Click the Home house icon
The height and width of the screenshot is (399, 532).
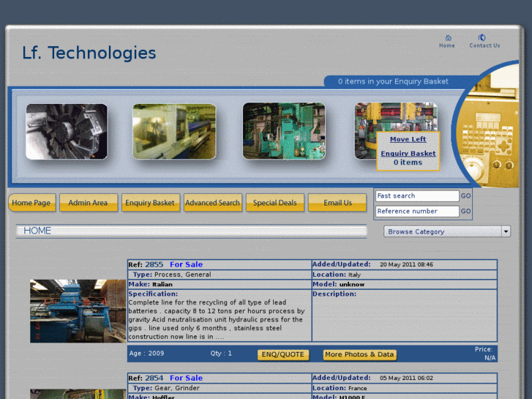pyautogui.click(x=448, y=37)
